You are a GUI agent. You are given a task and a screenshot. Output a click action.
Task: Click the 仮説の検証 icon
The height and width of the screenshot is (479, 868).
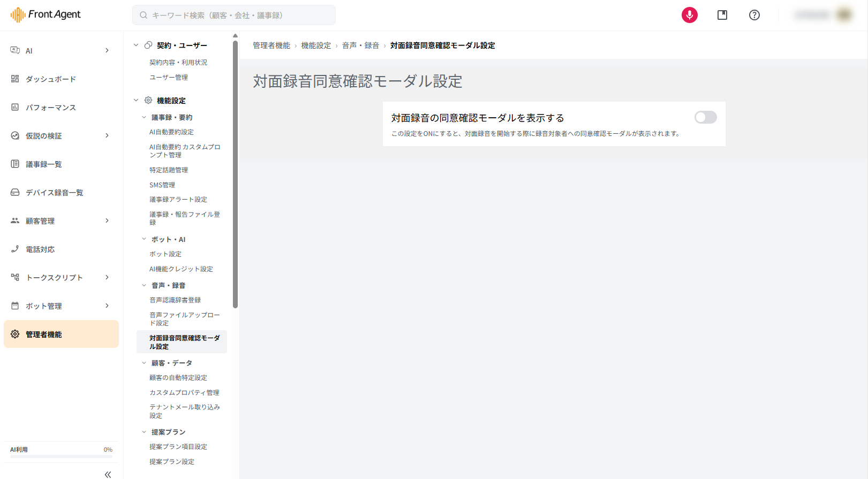pos(15,135)
